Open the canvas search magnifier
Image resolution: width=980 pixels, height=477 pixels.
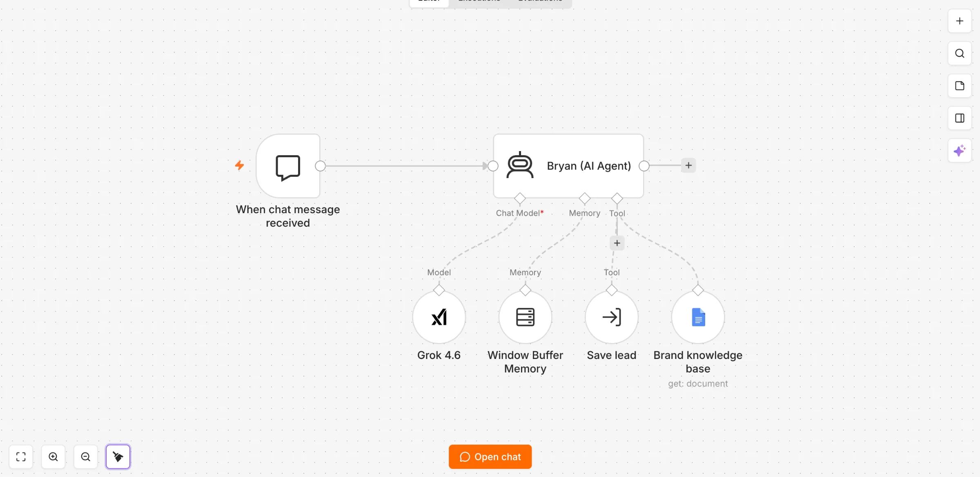coord(960,53)
